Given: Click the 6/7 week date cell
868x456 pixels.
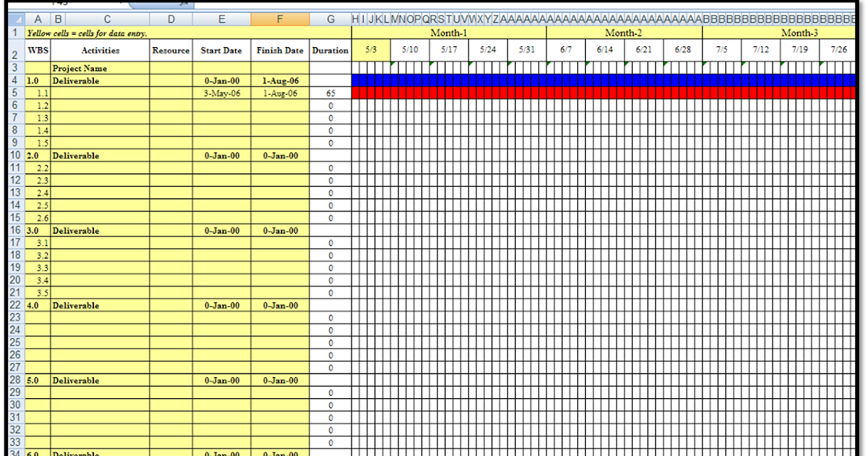Looking at the screenshot, I should point(566,50).
